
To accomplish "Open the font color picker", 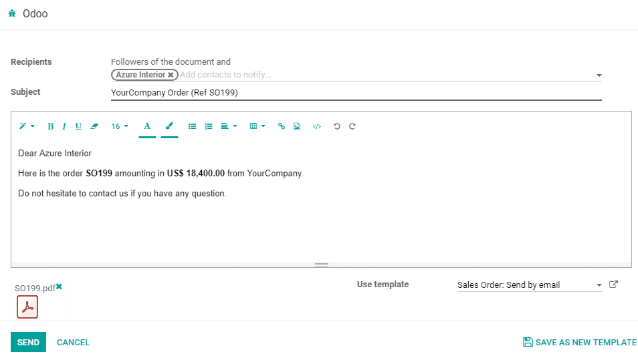I will (x=147, y=126).
